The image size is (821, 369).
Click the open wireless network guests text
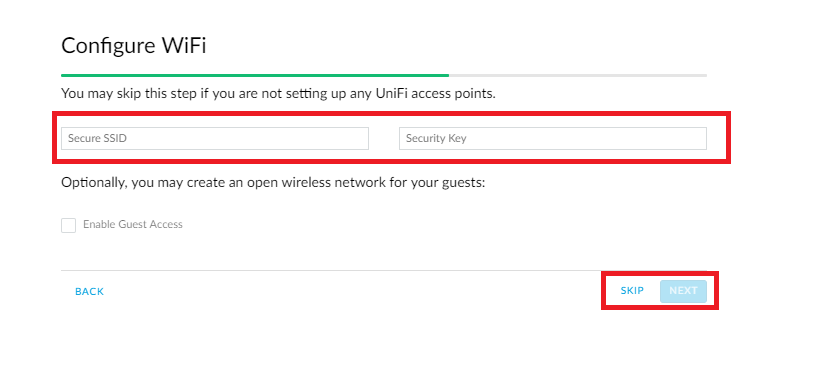[x=273, y=183]
